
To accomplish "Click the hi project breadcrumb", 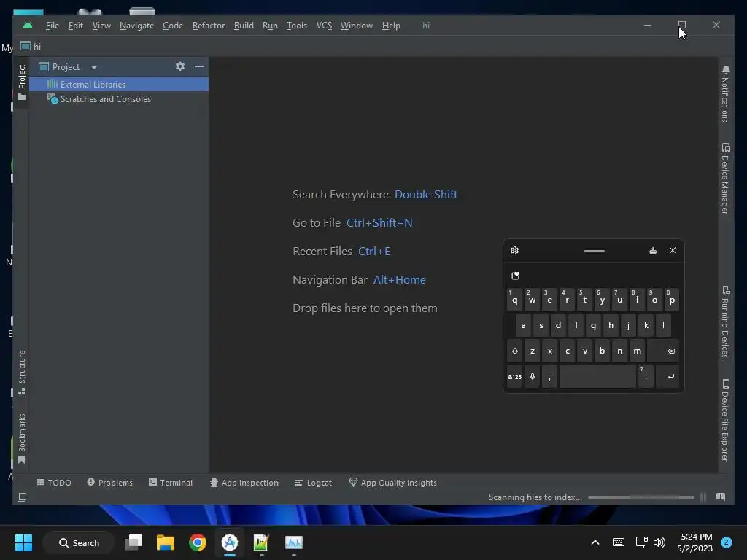I will click(x=31, y=46).
